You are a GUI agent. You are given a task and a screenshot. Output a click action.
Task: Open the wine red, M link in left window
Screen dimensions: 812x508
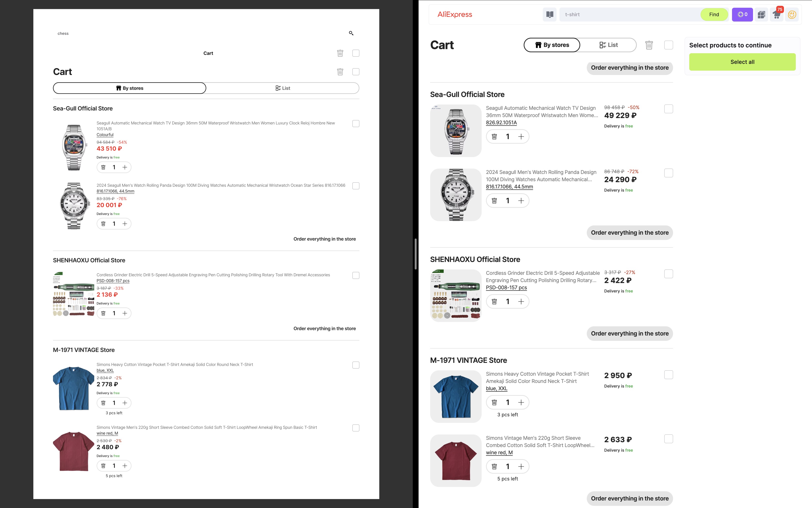107,433
